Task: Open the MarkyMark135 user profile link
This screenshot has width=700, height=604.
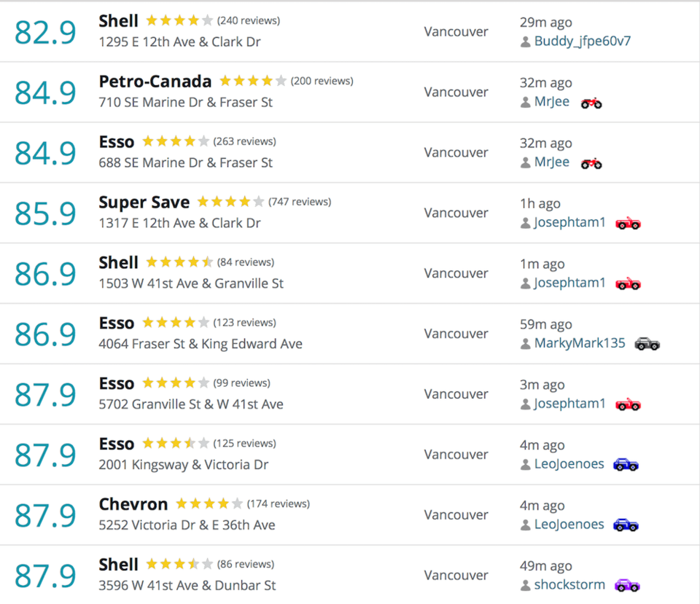Action: click(x=580, y=343)
